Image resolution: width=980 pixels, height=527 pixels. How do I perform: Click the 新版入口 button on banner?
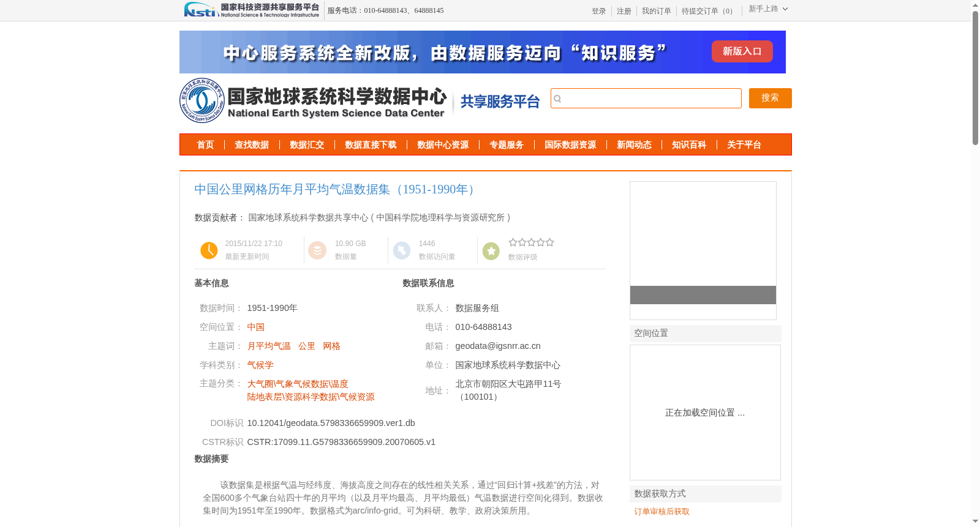coord(742,51)
